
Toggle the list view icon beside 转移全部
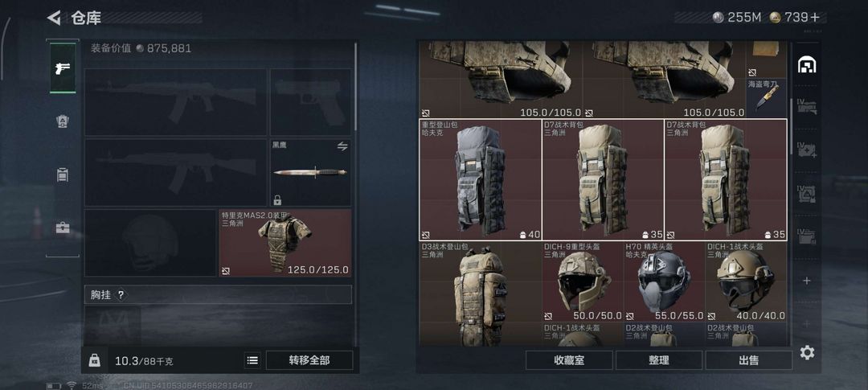[x=252, y=360]
